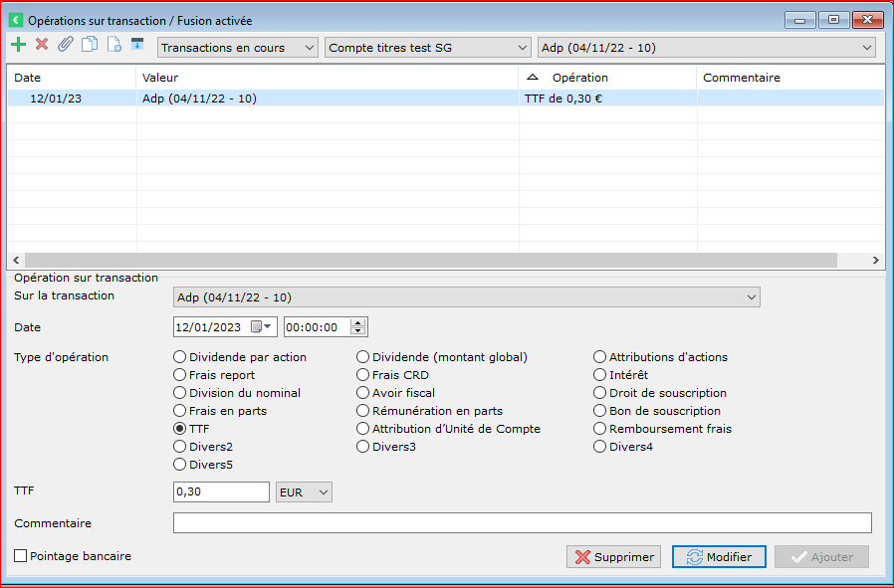This screenshot has height=588, width=894.
Task: Minimize the Opérations sur transaction window
Action: pyautogui.click(x=800, y=20)
